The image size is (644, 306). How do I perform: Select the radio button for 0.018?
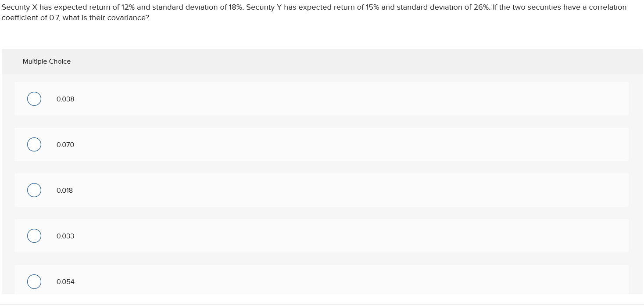click(34, 190)
